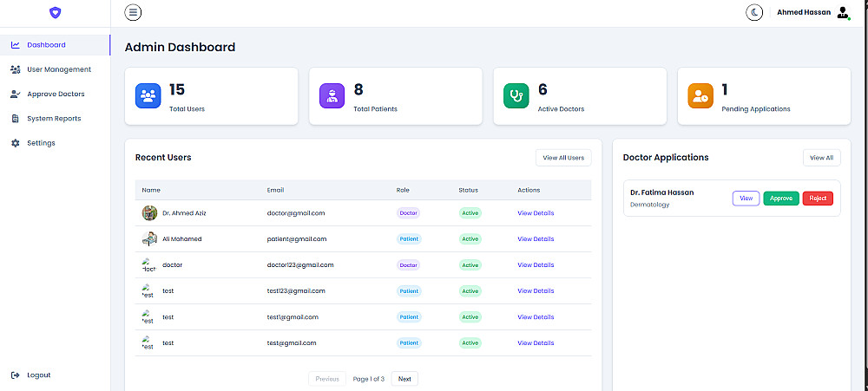Click the Page 1 of 3 indicator

[x=369, y=379]
